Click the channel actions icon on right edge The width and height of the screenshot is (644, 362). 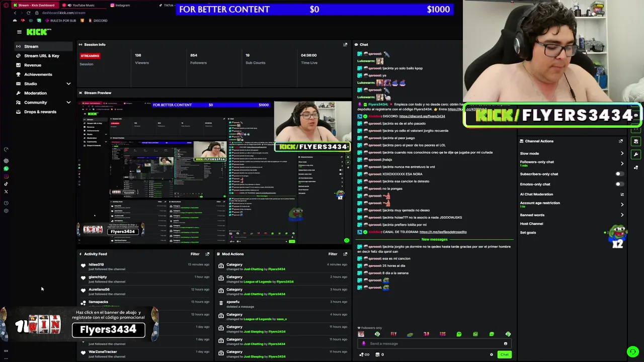pyautogui.click(x=636, y=142)
